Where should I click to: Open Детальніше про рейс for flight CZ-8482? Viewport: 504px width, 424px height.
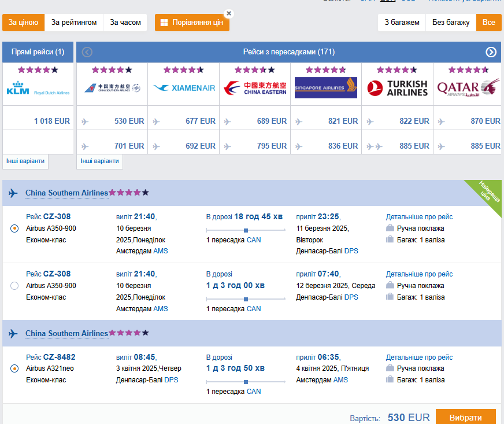(419, 357)
